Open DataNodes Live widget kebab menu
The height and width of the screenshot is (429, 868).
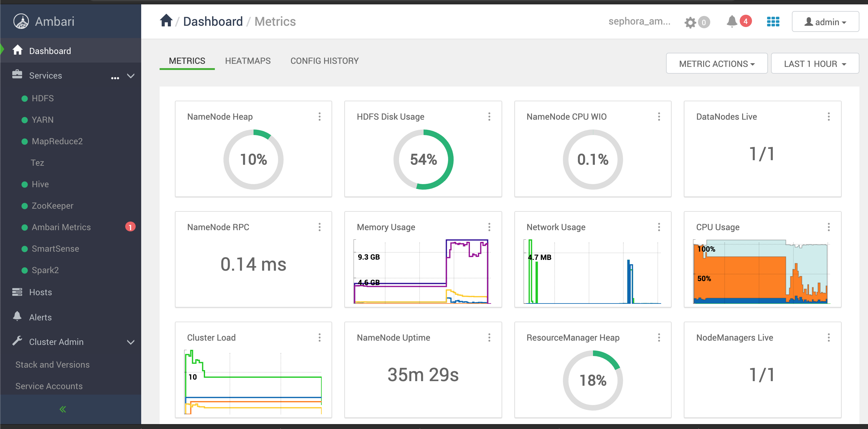tap(829, 117)
